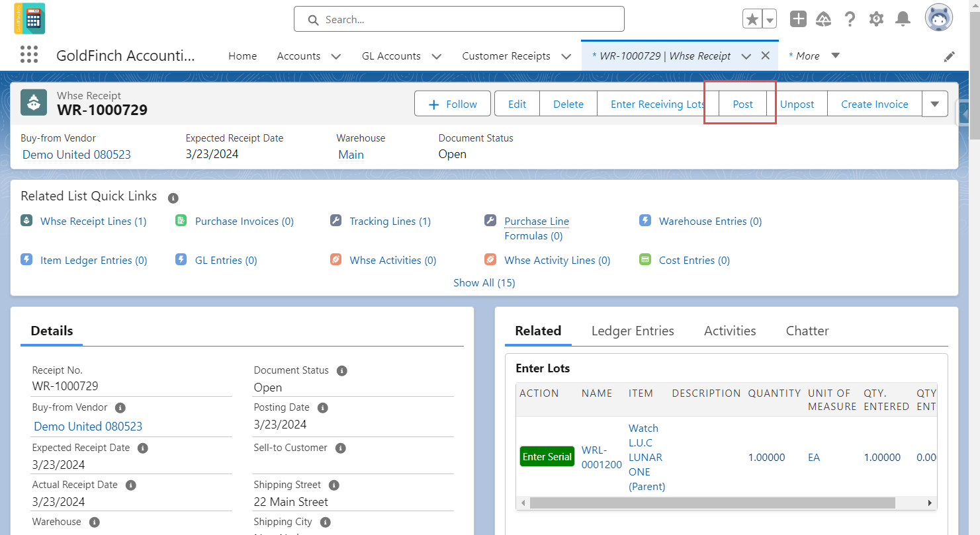Image resolution: width=980 pixels, height=535 pixels.
Task: Click the green Enter Serial button
Action: [x=547, y=457]
